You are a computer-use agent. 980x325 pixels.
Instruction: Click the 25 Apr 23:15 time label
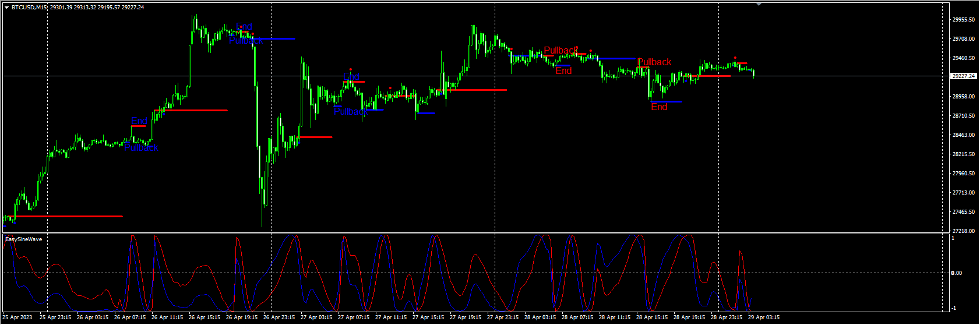55,318
